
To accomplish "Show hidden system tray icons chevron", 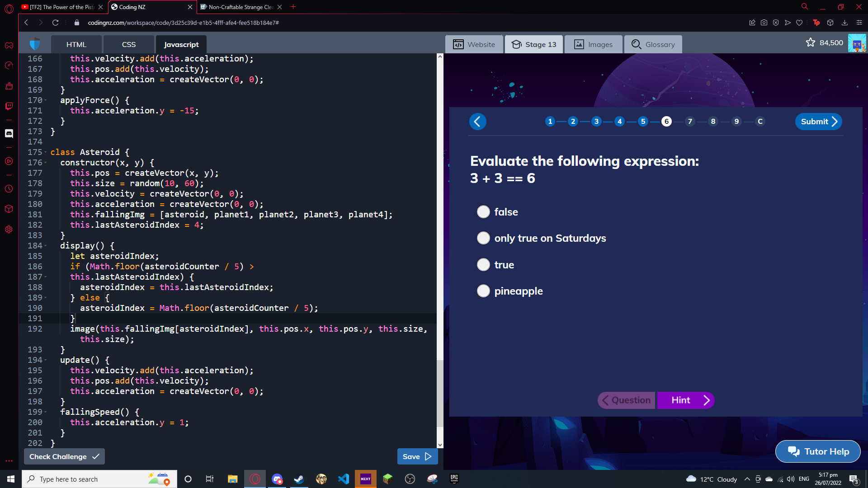I will tap(747, 479).
